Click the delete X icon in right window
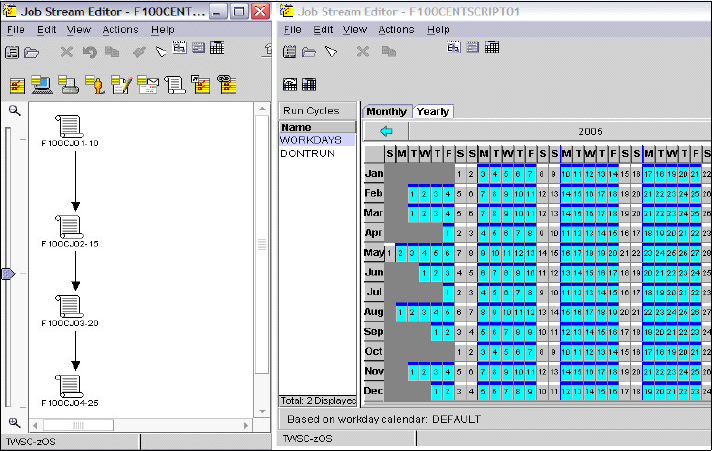Image resolution: width=712 pixels, height=451 pixels. (x=362, y=51)
